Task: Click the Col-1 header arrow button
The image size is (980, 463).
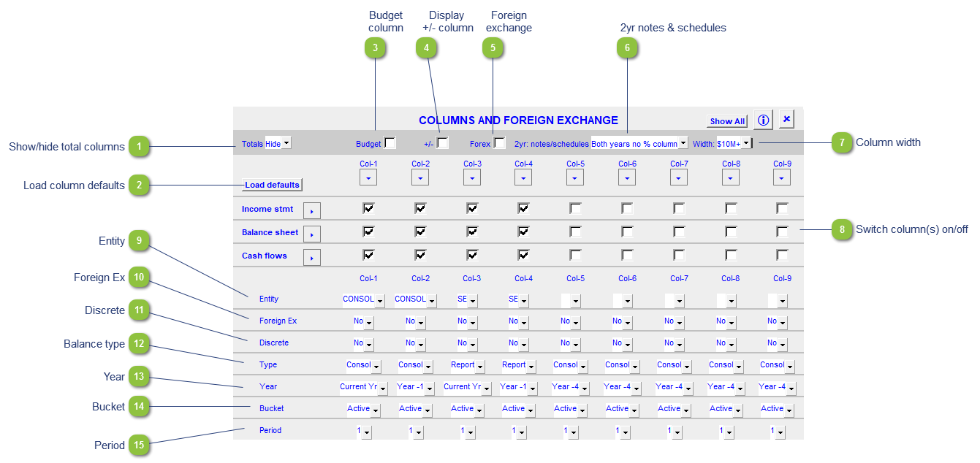Action: (368, 177)
